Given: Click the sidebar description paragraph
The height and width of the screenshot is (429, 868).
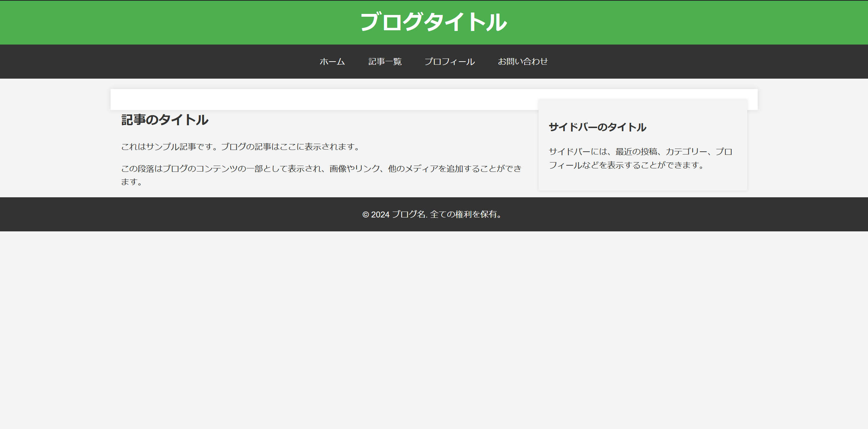Looking at the screenshot, I should point(641,158).
